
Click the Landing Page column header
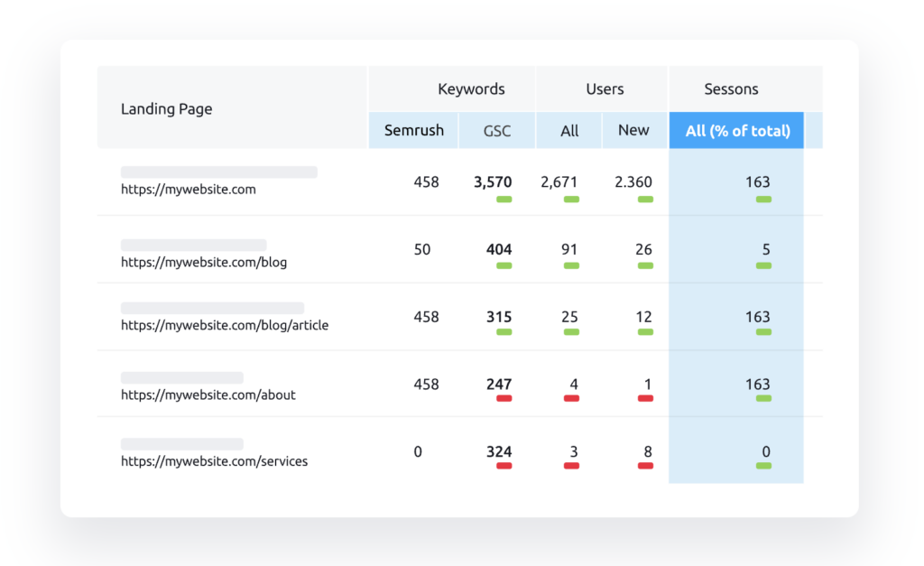[167, 109]
